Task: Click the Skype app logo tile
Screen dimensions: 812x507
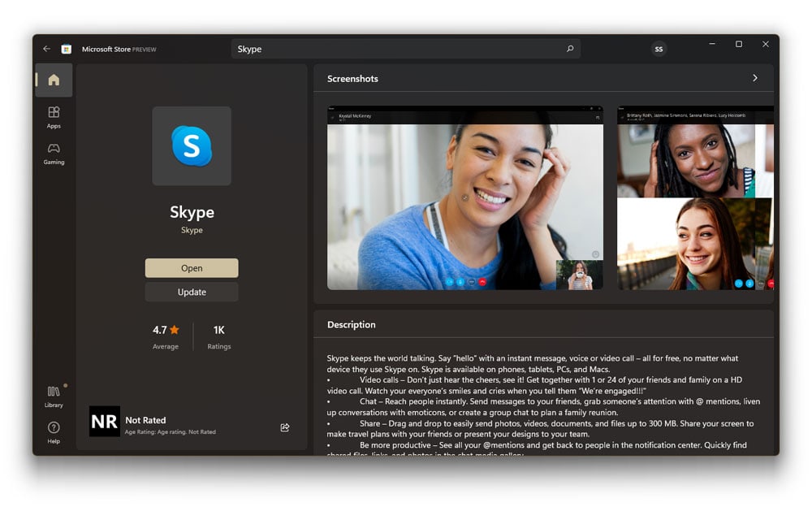Action: click(x=192, y=145)
